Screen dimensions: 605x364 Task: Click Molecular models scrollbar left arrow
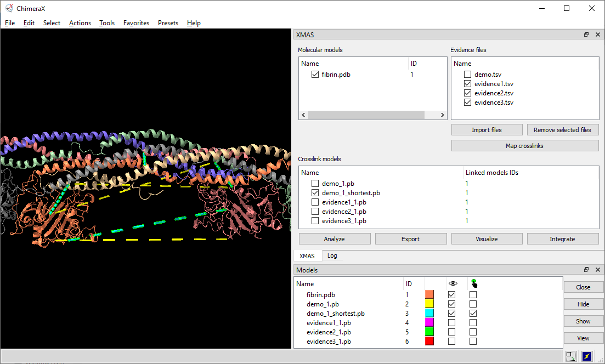(x=303, y=115)
